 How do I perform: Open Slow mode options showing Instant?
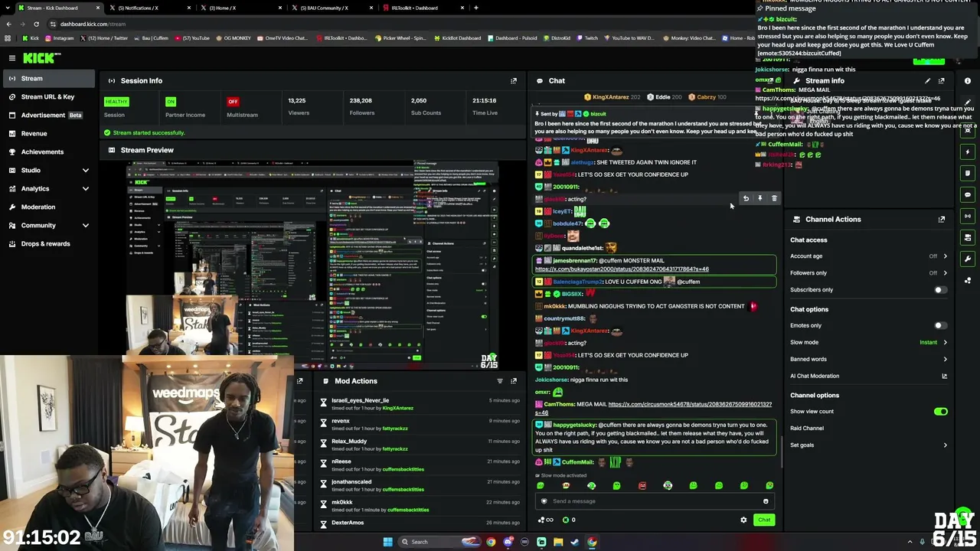(x=868, y=342)
